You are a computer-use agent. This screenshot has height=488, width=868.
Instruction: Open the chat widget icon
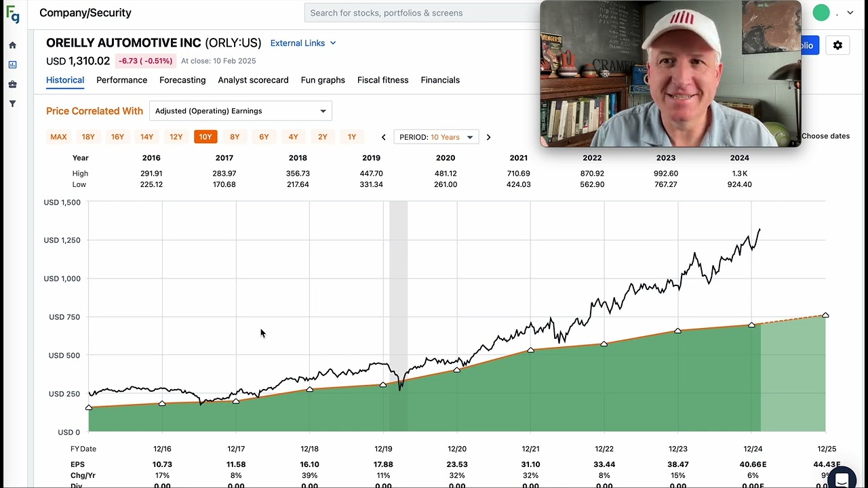(842, 479)
